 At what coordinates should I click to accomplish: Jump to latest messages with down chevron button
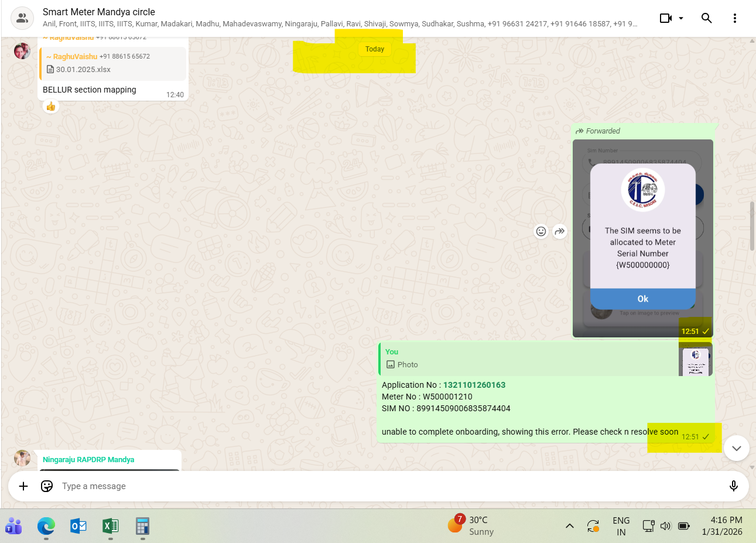[x=737, y=449]
